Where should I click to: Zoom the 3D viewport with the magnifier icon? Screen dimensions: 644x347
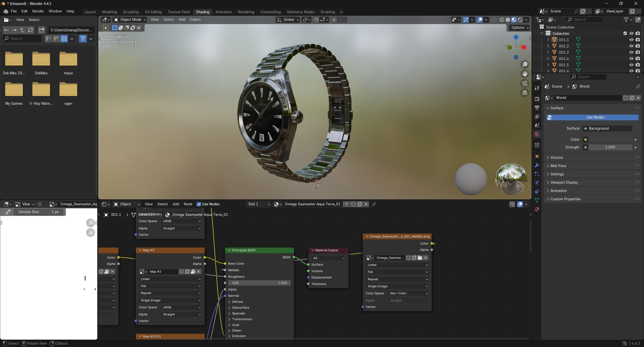pyautogui.click(x=525, y=64)
